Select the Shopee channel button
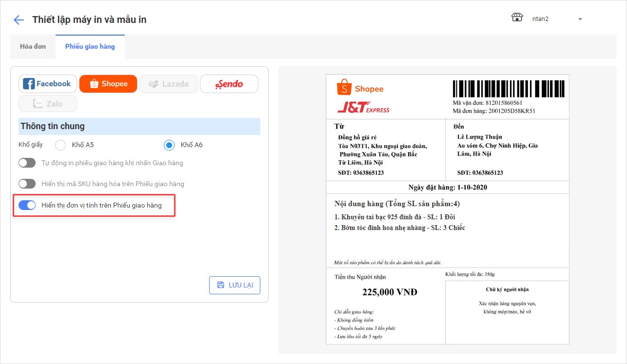Image resolution: width=627 pixels, height=364 pixels. [108, 84]
